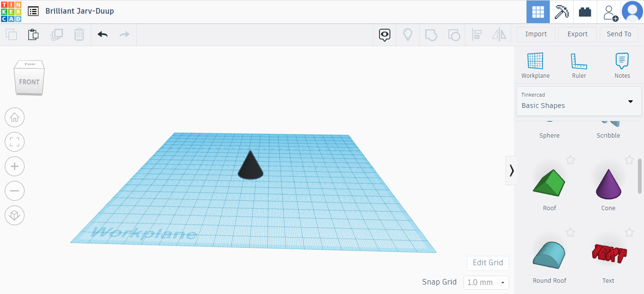Click the Edit Grid button
Screen dimensions: 644x294
[487, 263]
